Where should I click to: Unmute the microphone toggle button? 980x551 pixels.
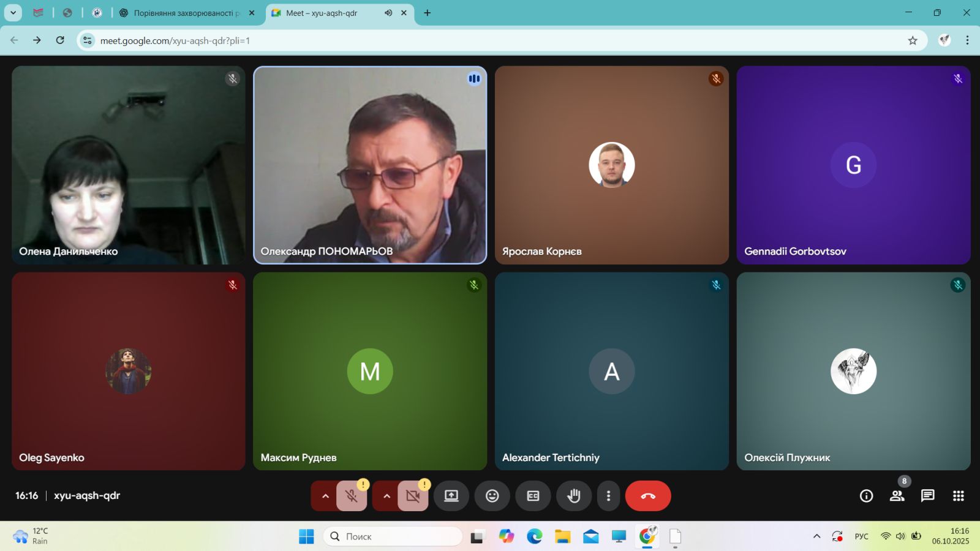(352, 496)
